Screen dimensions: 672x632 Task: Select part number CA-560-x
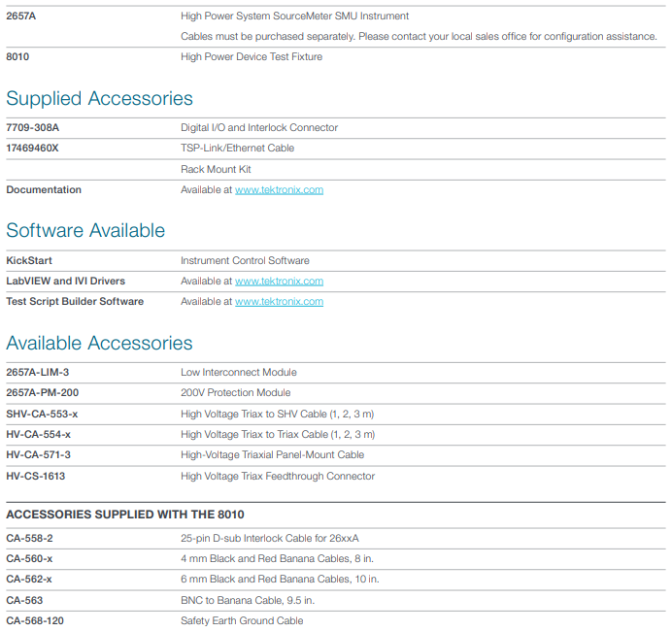coord(29,559)
